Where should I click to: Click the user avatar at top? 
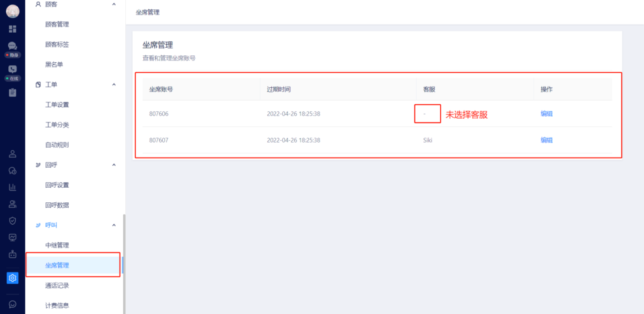click(13, 11)
